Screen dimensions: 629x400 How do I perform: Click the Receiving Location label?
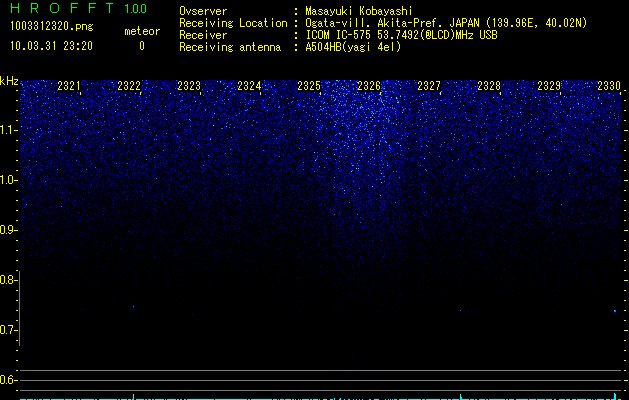pos(233,23)
